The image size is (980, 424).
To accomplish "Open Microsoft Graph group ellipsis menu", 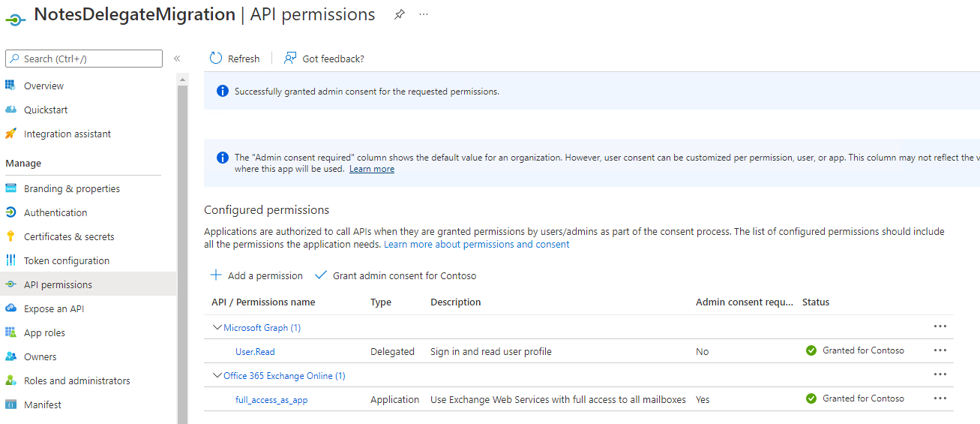I will 940,326.
